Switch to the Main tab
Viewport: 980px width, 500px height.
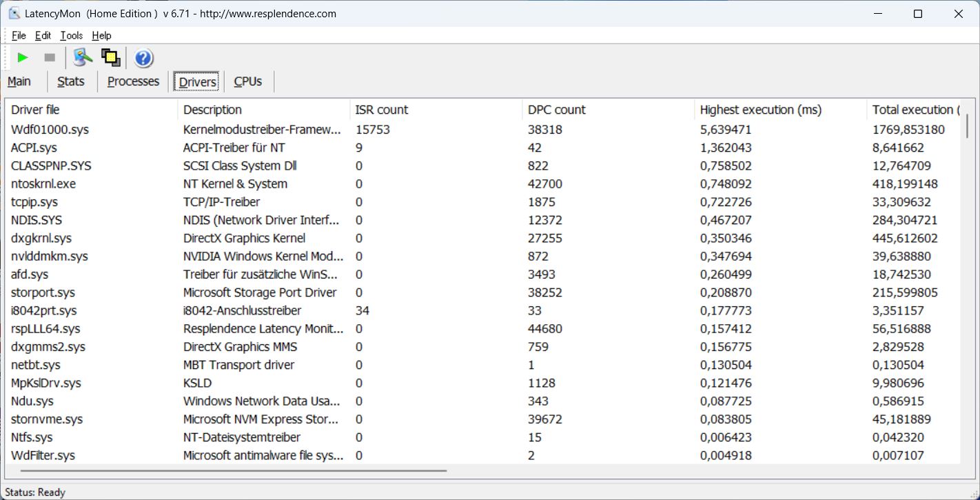[x=19, y=81]
